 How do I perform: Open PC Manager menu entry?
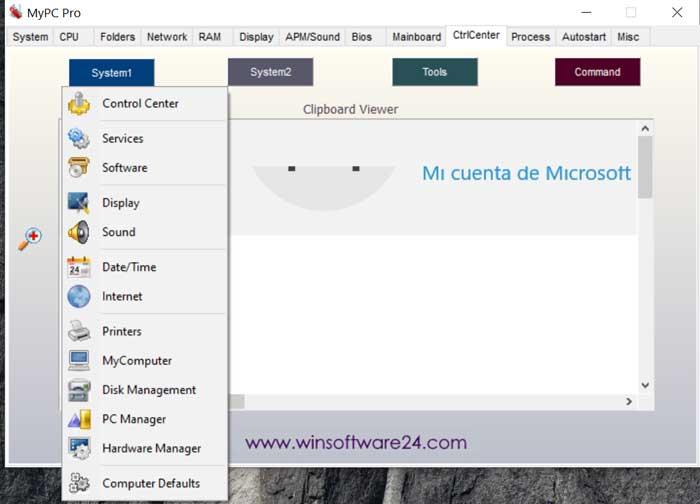(145, 419)
